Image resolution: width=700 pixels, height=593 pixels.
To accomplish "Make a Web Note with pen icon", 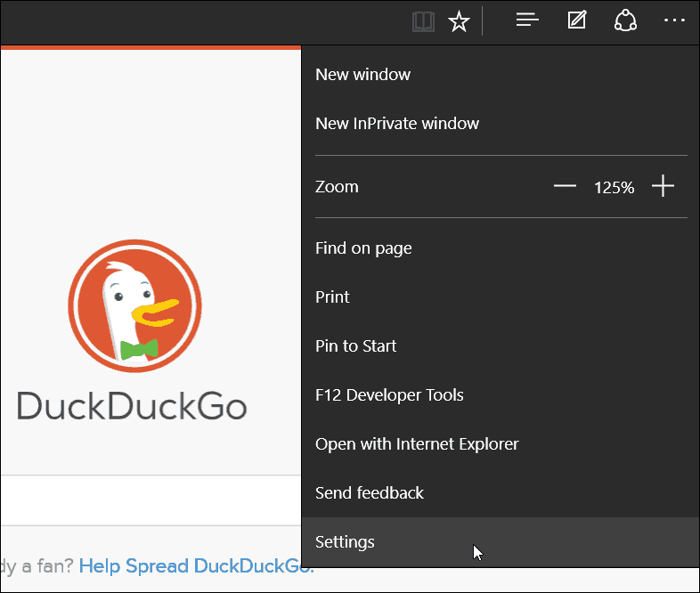I will 577,20.
